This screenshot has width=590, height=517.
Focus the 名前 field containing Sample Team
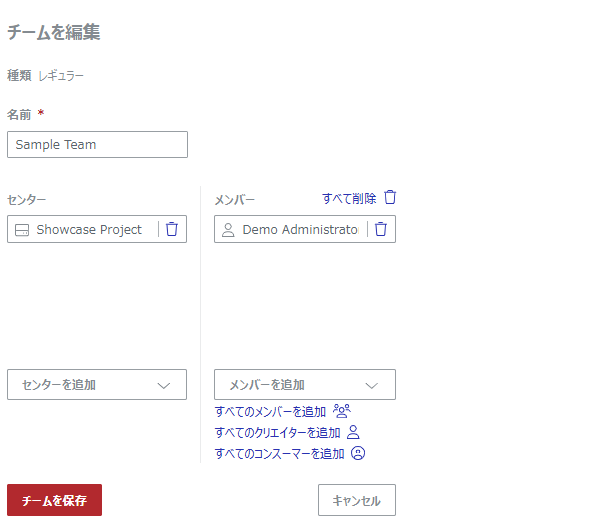[x=97, y=144]
